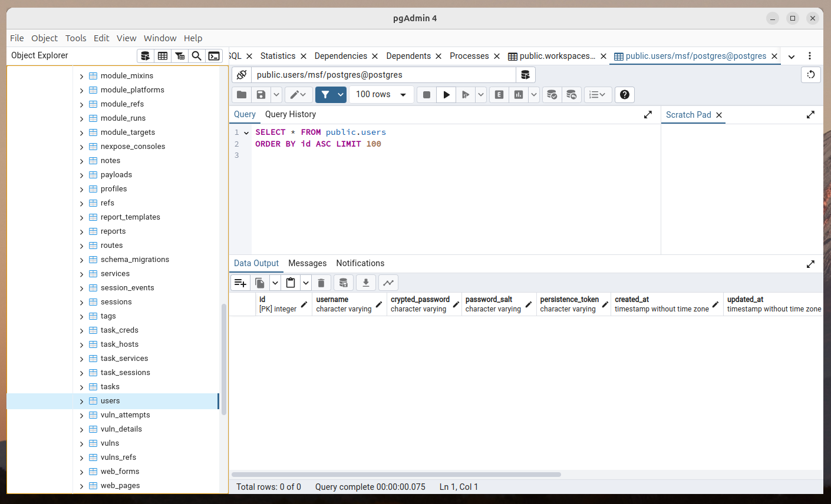Switch to the Dependencies tab
This screenshot has width=831, height=504.
point(341,56)
